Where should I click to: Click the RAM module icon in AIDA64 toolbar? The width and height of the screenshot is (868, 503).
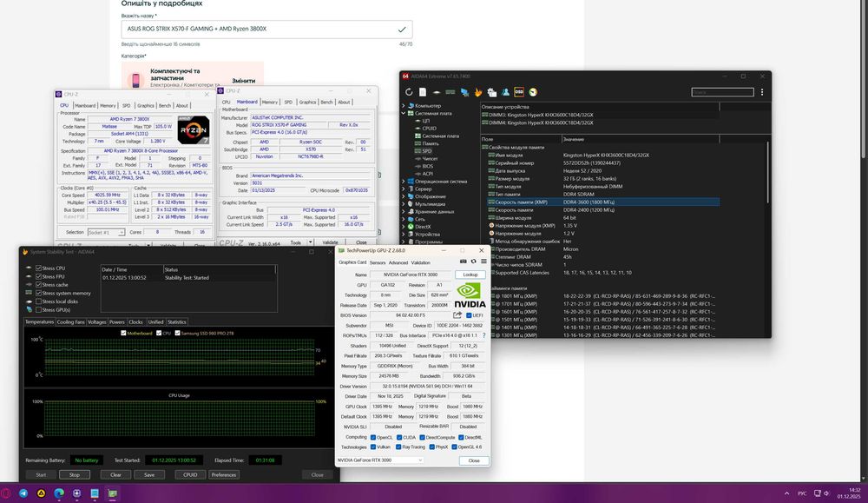(450, 92)
